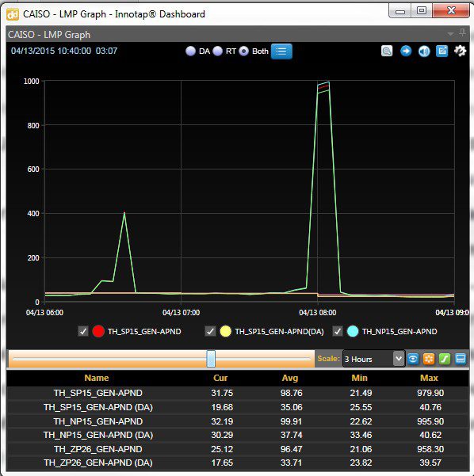The height and width of the screenshot is (476, 474).
Task: Select the TH_NP15_GEN-APND (DA) table row name
Action: 97,435
